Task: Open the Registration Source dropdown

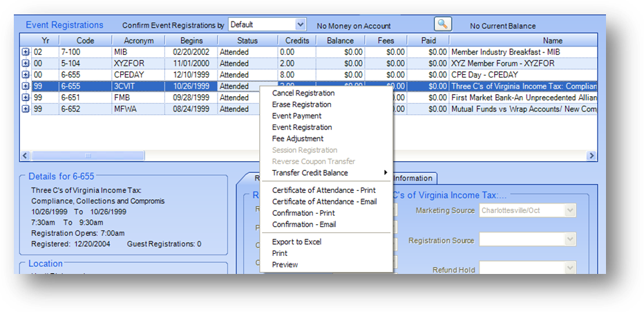Action: click(570, 240)
